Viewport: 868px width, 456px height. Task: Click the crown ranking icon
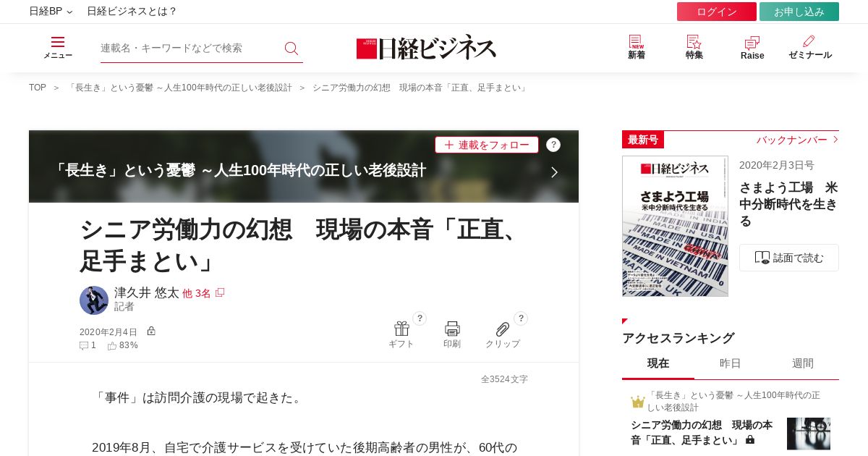[638, 402]
